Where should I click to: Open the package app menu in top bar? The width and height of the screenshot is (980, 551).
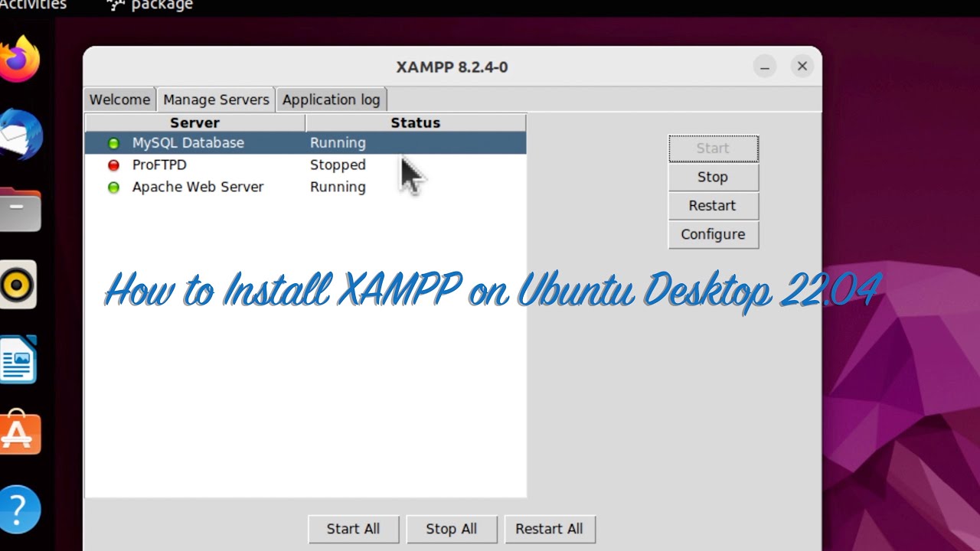coord(150,5)
